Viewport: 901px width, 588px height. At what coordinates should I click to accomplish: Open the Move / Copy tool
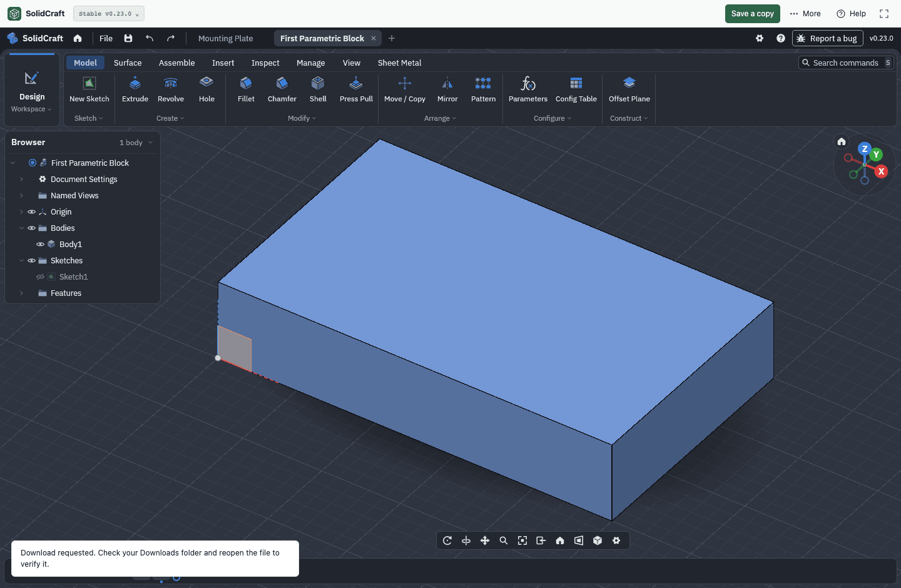tap(405, 89)
